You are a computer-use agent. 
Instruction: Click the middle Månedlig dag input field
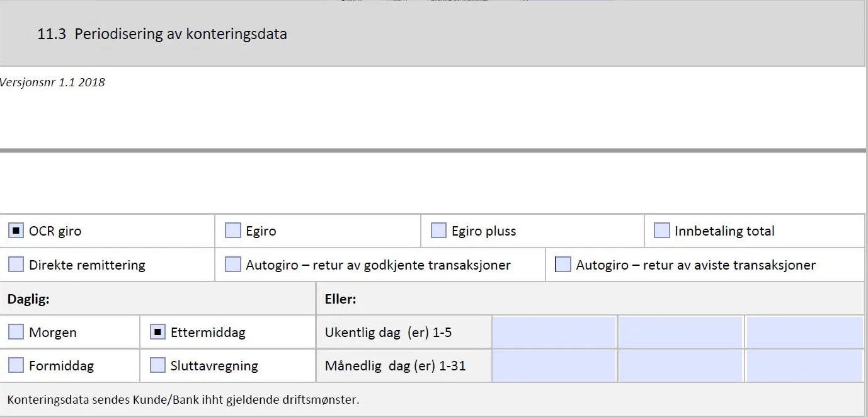coord(681,365)
